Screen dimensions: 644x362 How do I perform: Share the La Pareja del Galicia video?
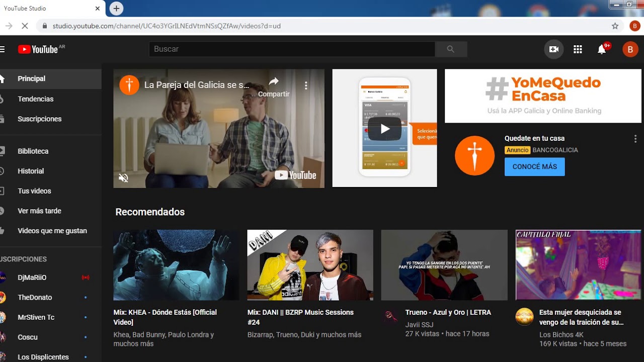coord(274,86)
